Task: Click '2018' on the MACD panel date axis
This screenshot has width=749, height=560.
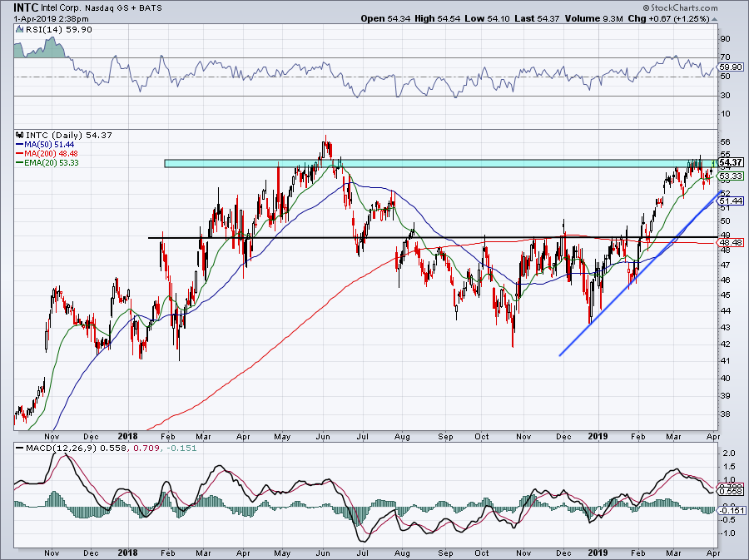Action: coord(127,553)
